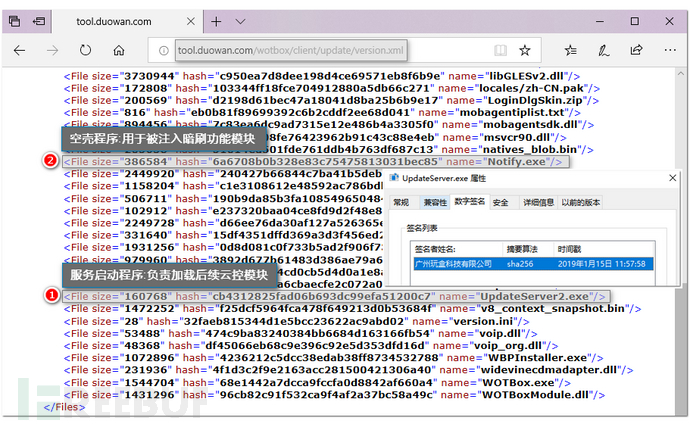
Task: Add notes with the pen icon
Action: pyautogui.click(x=603, y=51)
